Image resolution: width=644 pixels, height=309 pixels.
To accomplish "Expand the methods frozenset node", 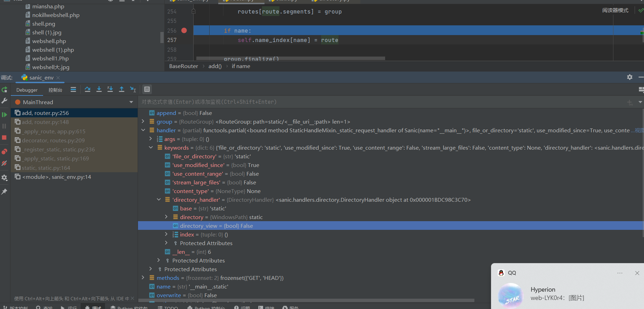I will point(143,278).
